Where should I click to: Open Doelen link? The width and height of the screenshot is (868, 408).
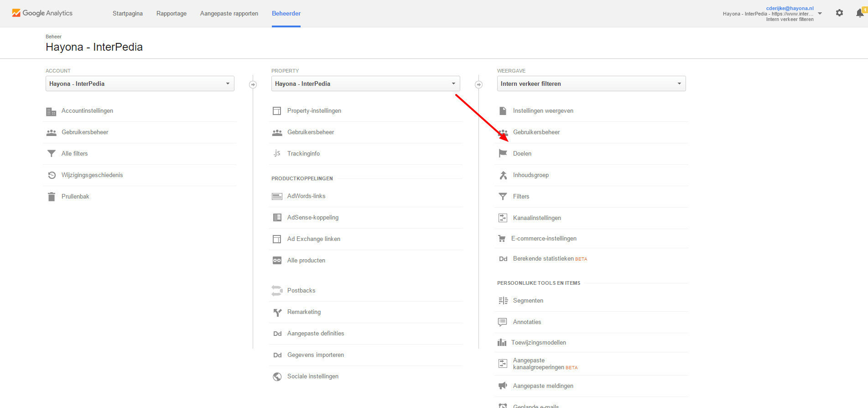(x=522, y=154)
